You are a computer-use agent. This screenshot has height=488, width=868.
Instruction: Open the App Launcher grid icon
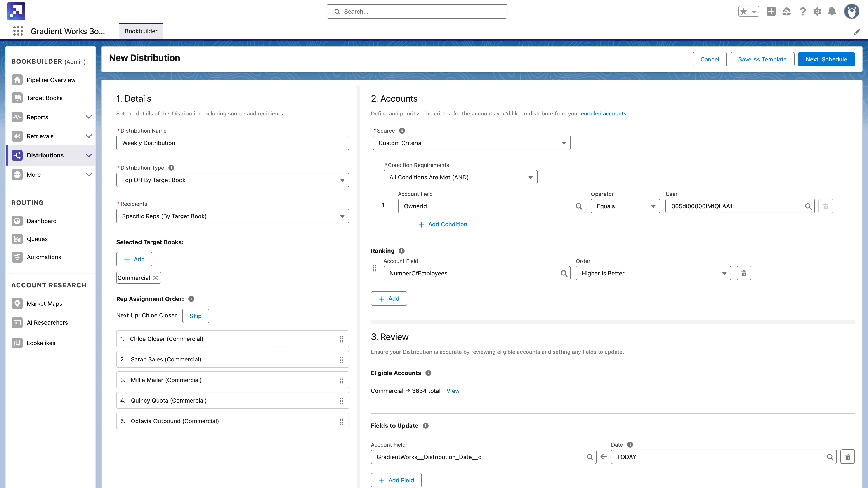[18, 31]
